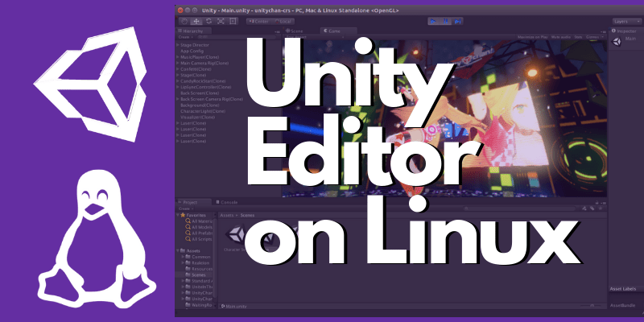Image resolution: width=644 pixels, height=322 pixels.
Task: Expand CandyRockStar(Clone) object
Action: [178, 81]
